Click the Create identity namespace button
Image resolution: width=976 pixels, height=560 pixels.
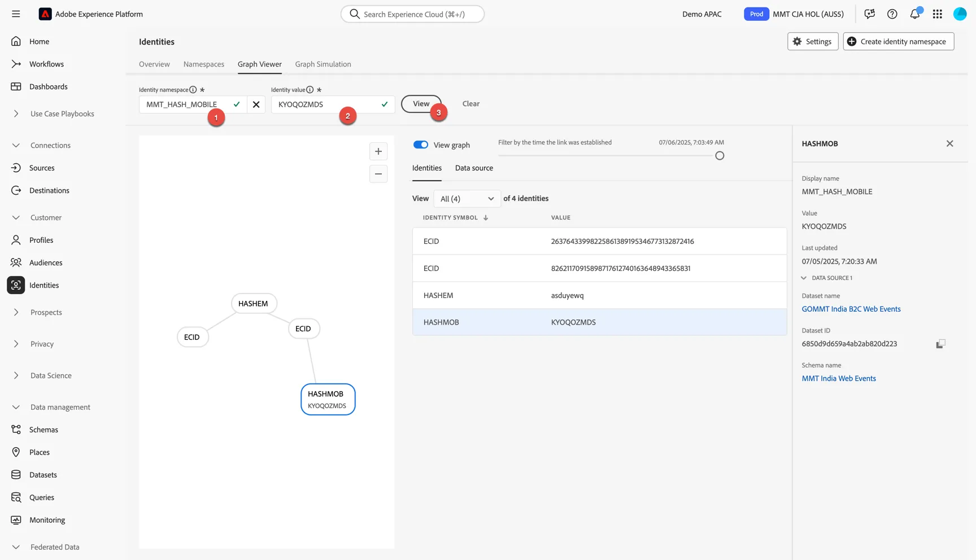tap(899, 41)
